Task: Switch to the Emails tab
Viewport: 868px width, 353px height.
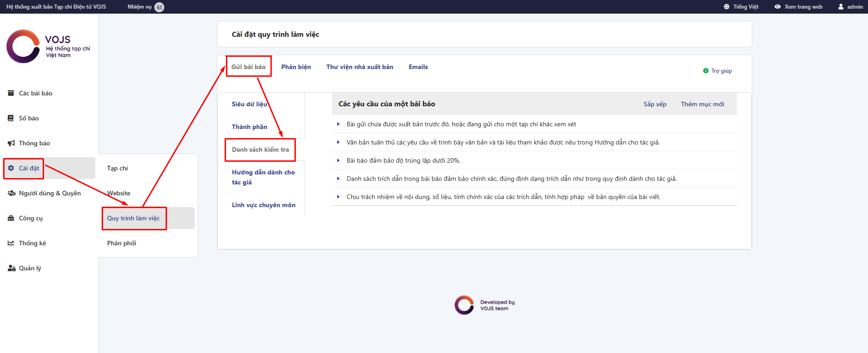Action: coord(418,67)
